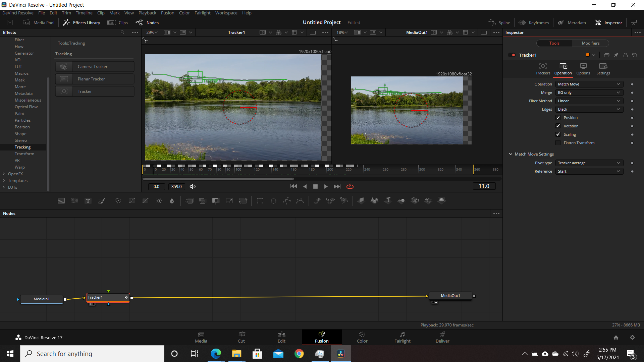The image size is (644, 362).
Task: Switch to the Options tab in Inspector
Action: coord(583,69)
